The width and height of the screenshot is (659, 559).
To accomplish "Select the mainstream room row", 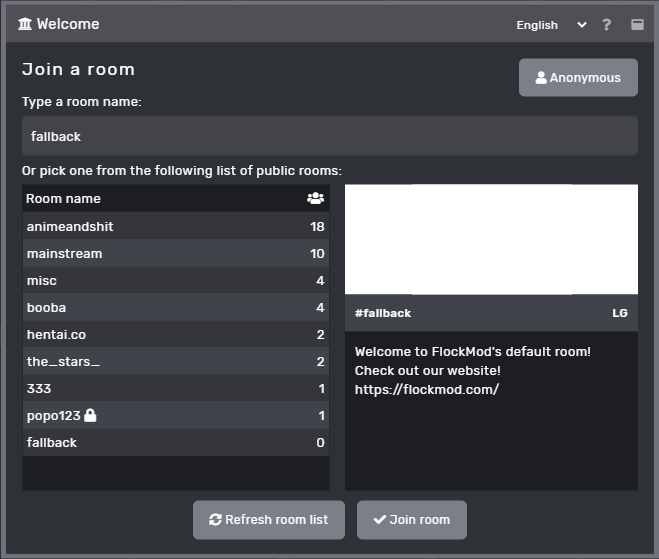I will [x=176, y=253].
